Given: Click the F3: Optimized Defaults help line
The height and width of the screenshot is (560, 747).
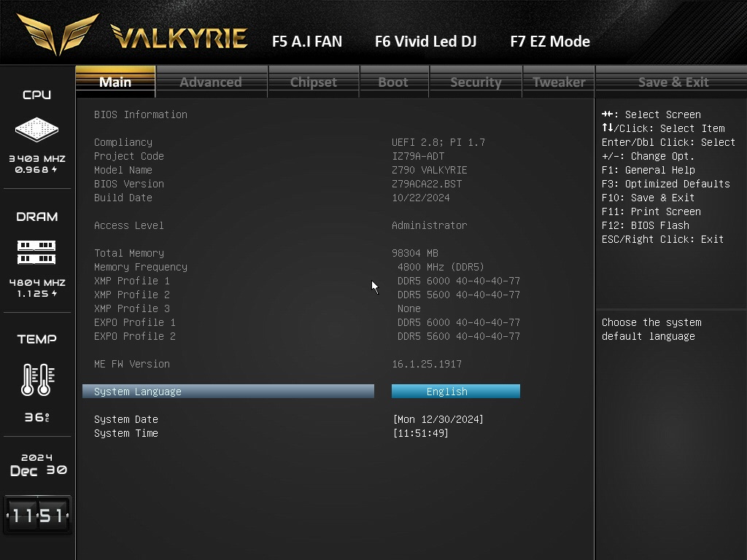Looking at the screenshot, I should pyautogui.click(x=665, y=184).
